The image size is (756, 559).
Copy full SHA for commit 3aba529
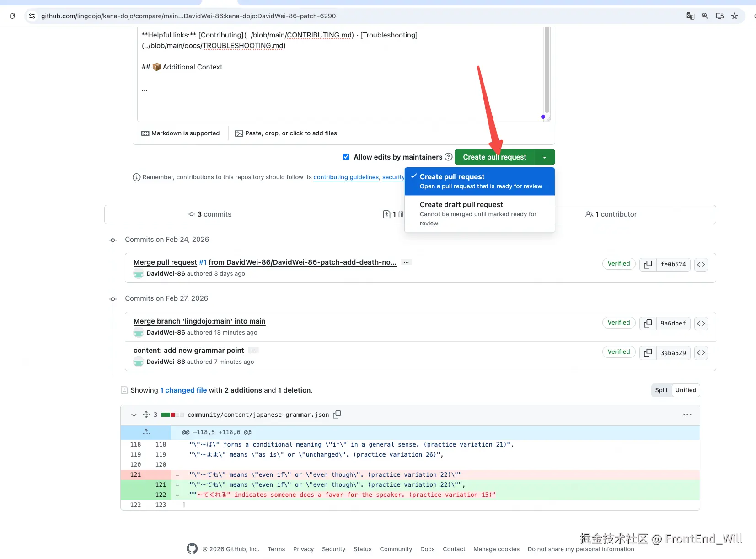[x=648, y=353]
